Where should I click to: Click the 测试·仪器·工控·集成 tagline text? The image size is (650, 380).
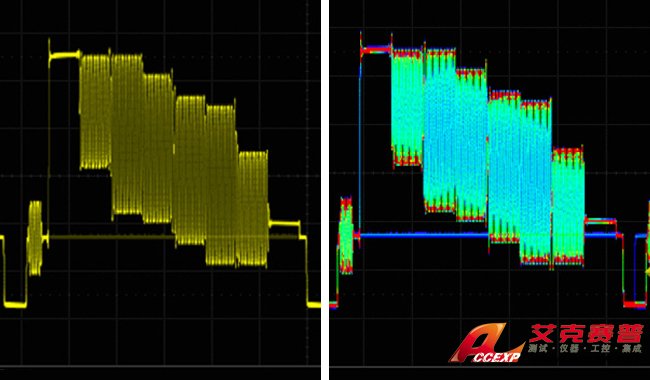(x=586, y=349)
